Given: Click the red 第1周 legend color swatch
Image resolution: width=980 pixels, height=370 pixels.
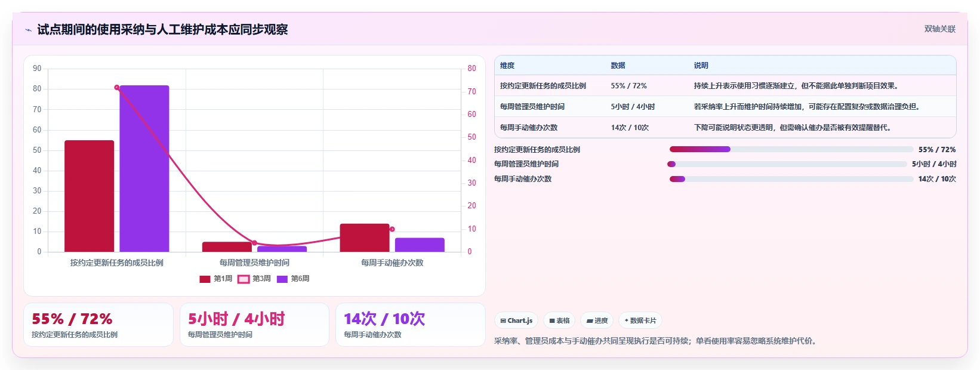Looking at the screenshot, I should [205, 279].
